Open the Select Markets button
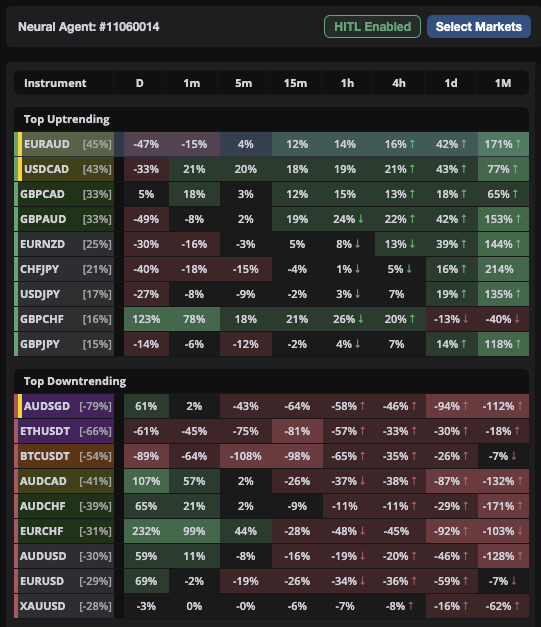 479,27
